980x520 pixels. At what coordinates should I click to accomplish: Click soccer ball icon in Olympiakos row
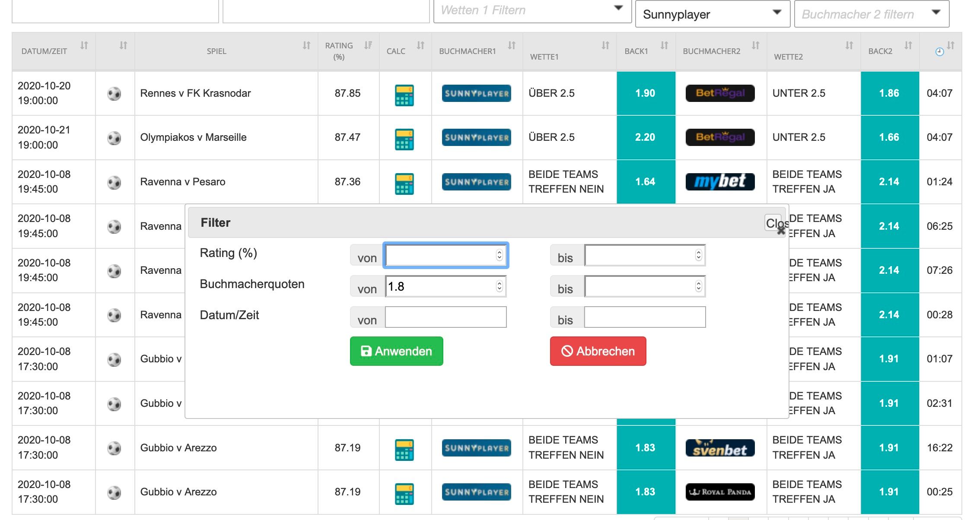click(114, 138)
